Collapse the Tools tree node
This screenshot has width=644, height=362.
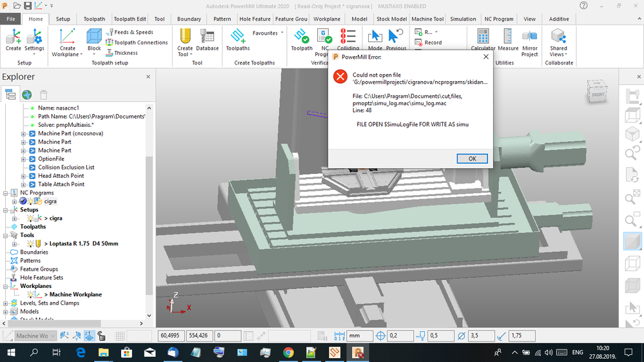coord(6,235)
